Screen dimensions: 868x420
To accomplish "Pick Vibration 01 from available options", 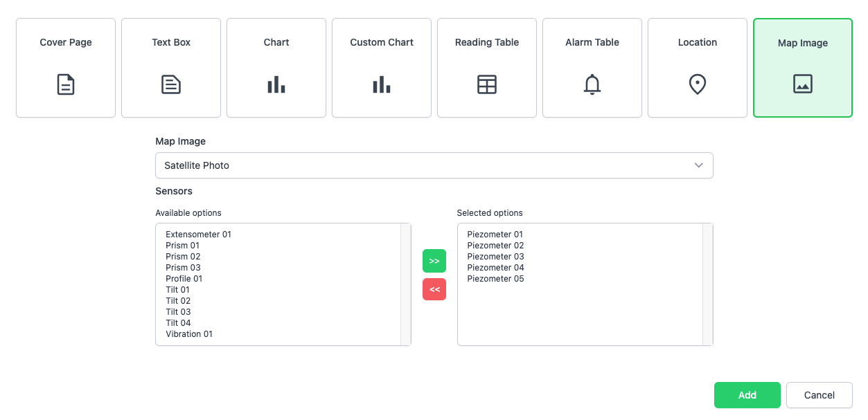I will point(189,334).
